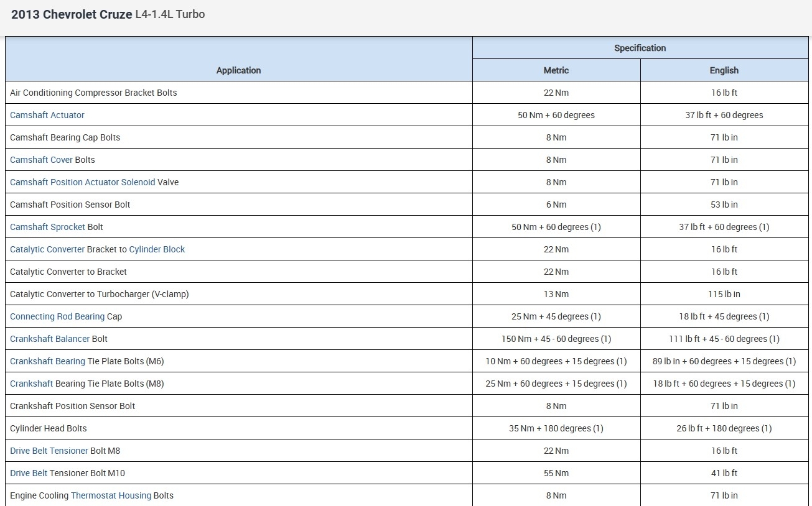Viewport: 812px width, 506px height.
Task: Click the Specification header
Action: pos(640,48)
